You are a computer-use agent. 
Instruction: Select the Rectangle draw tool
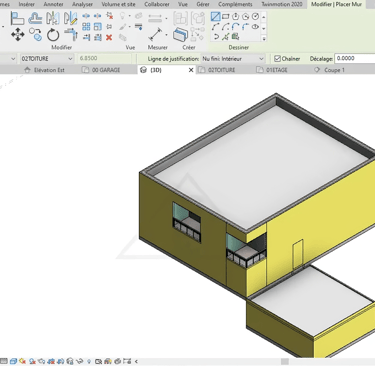(x=226, y=16)
